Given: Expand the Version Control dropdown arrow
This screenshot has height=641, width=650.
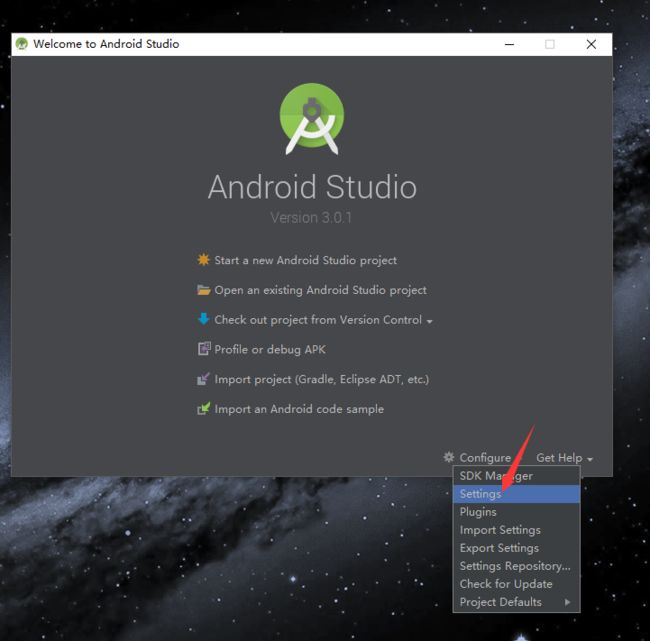Looking at the screenshot, I should click(429, 321).
